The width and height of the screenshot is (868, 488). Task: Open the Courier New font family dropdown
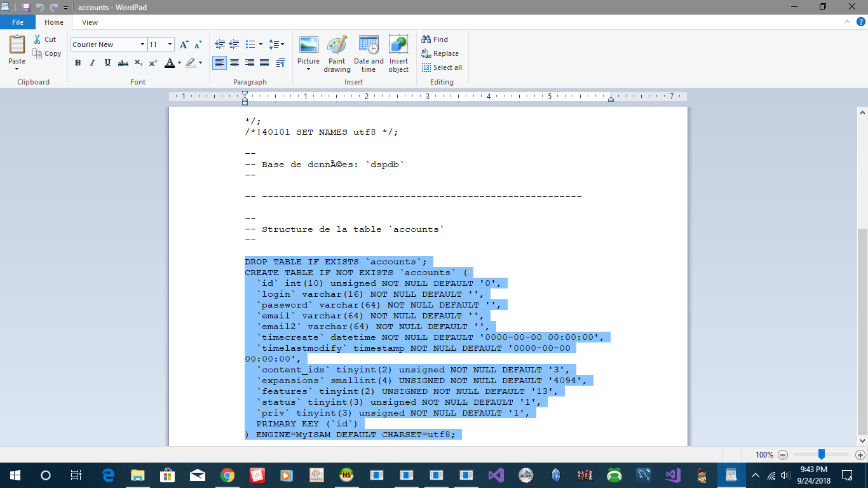[142, 44]
